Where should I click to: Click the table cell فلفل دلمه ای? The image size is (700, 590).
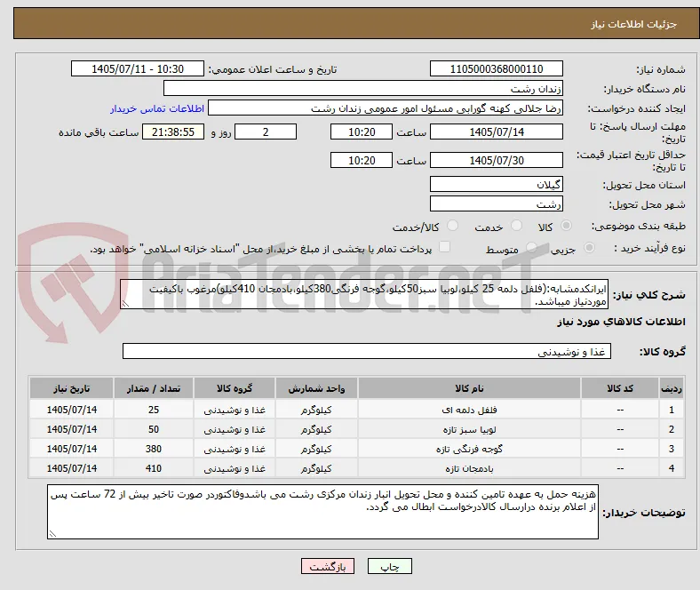tap(469, 410)
